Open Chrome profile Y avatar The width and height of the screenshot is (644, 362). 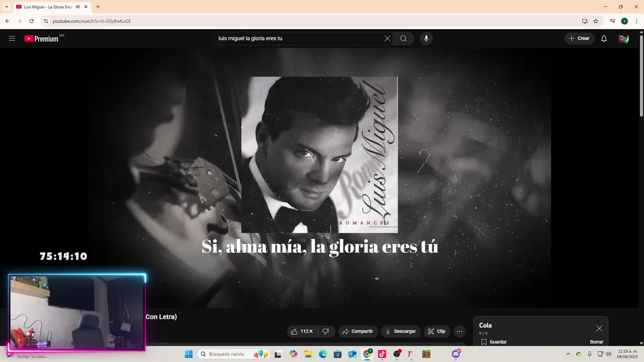point(624,21)
